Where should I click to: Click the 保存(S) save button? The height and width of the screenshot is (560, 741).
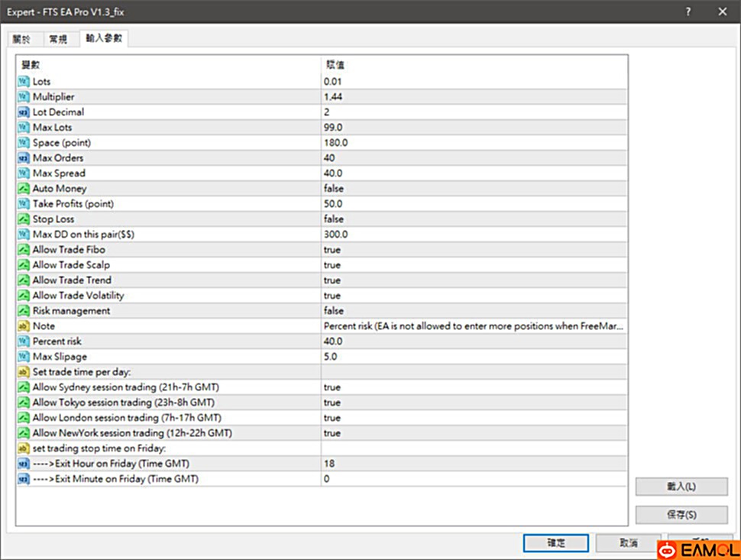[x=681, y=515]
